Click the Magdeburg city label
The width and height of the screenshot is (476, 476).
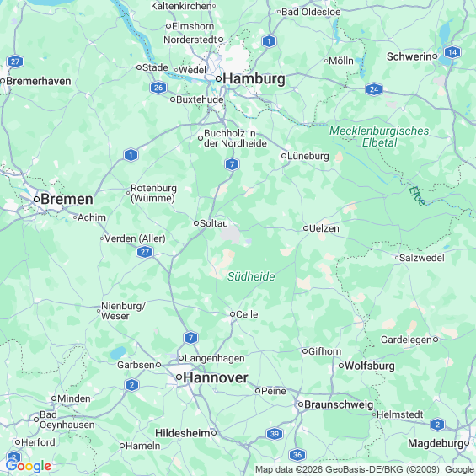pos(436,443)
